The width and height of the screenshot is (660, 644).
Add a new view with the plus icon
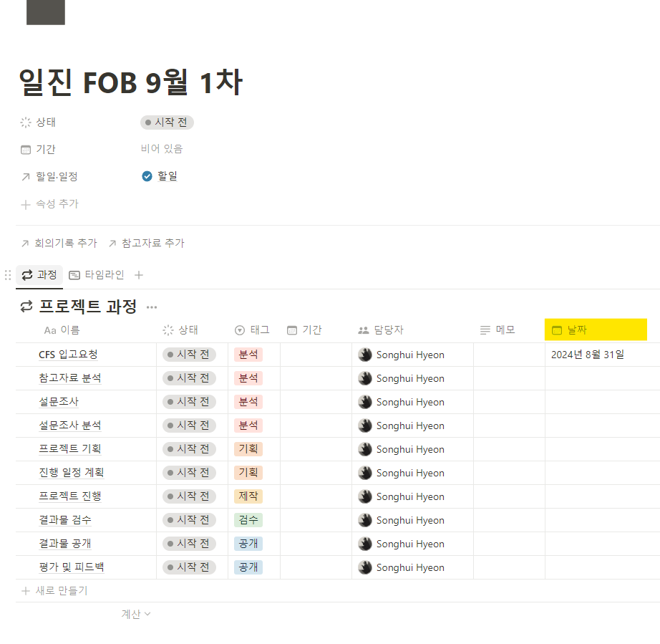pos(139,275)
